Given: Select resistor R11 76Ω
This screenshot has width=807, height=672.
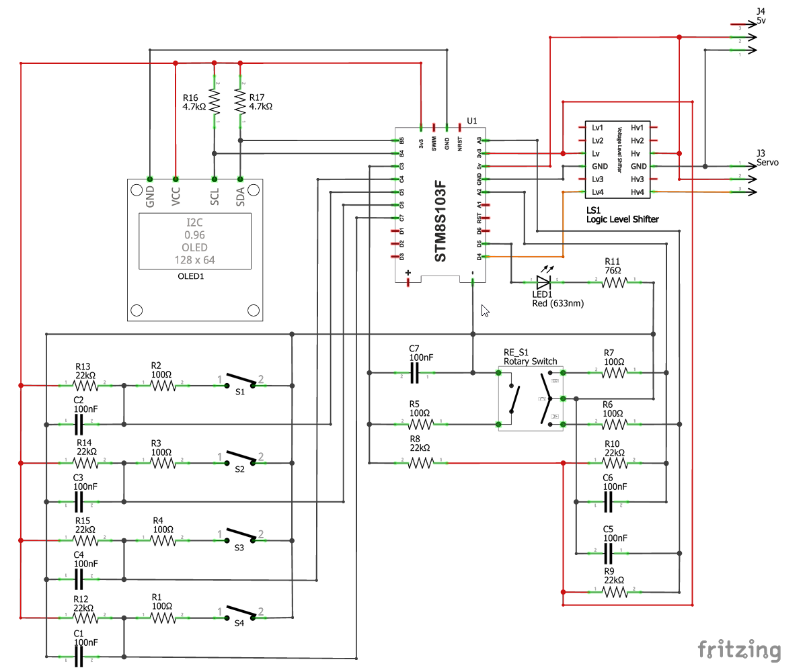Looking at the screenshot, I should [614, 283].
